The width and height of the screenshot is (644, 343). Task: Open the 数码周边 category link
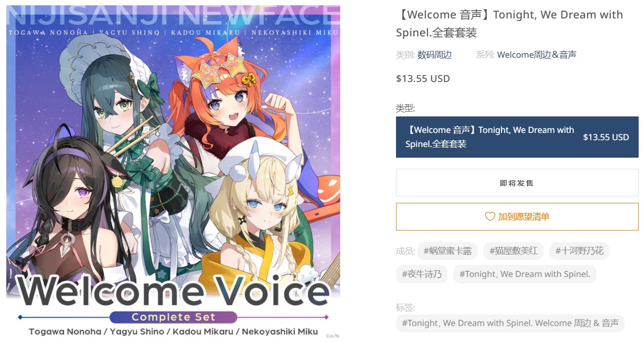coord(434,55)
